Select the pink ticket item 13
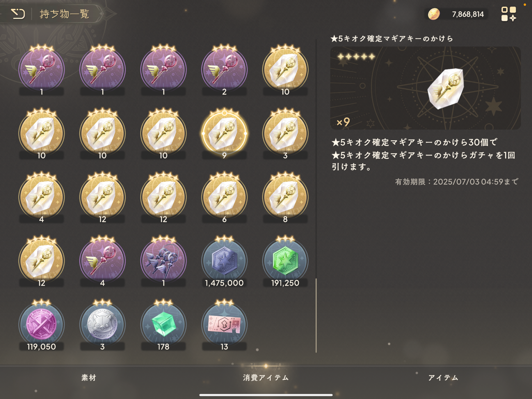532x399 pixels. 224,325
